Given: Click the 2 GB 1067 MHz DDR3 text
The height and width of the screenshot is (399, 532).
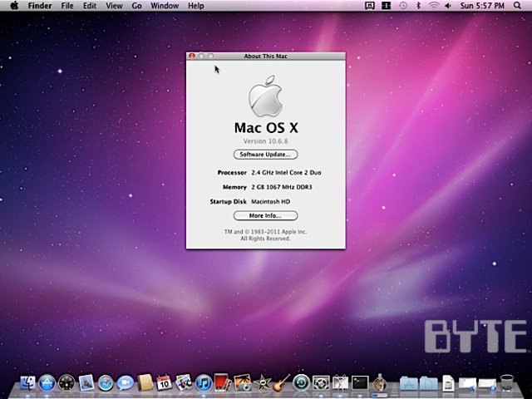Looking at the screenshot, I should click(x=281, y=187).
